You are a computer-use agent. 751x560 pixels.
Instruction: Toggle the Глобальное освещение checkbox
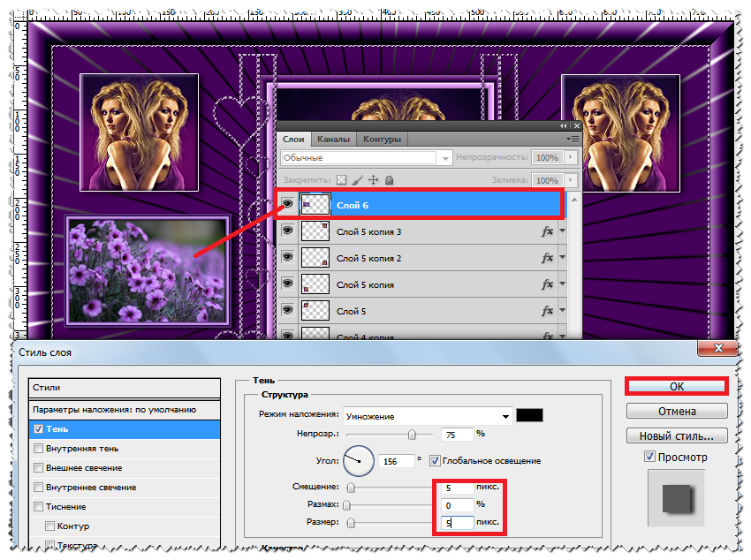pyautogui.click(x=435, y=460)
